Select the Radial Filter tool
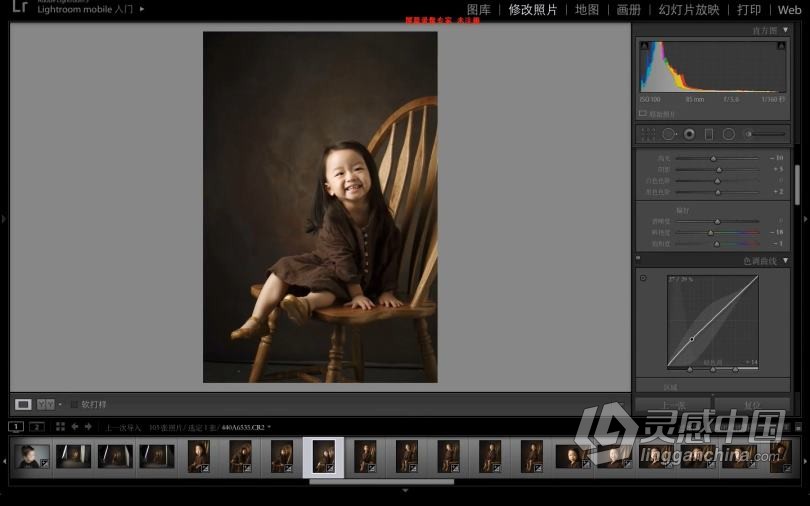Screen dimensions: 810x506 (x=728, y=134)
